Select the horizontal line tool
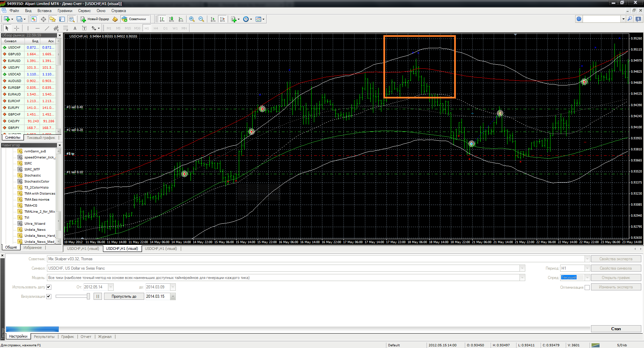 point(37,28)
